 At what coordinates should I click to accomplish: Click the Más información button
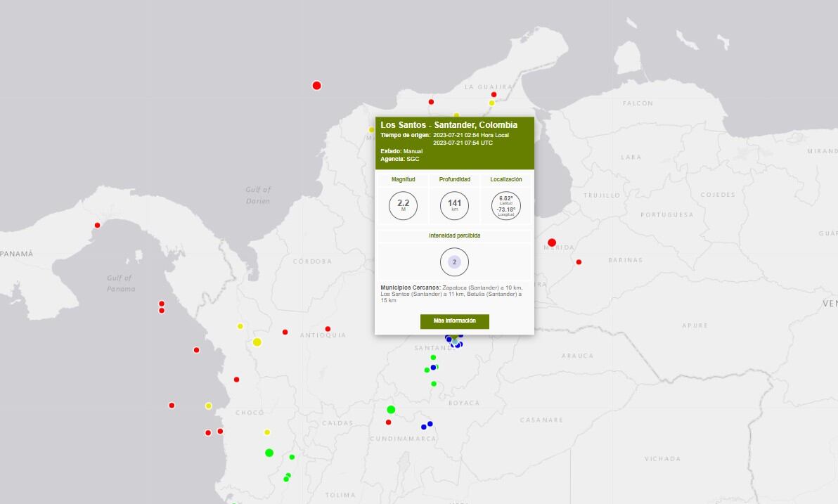[x=454, y=321]
